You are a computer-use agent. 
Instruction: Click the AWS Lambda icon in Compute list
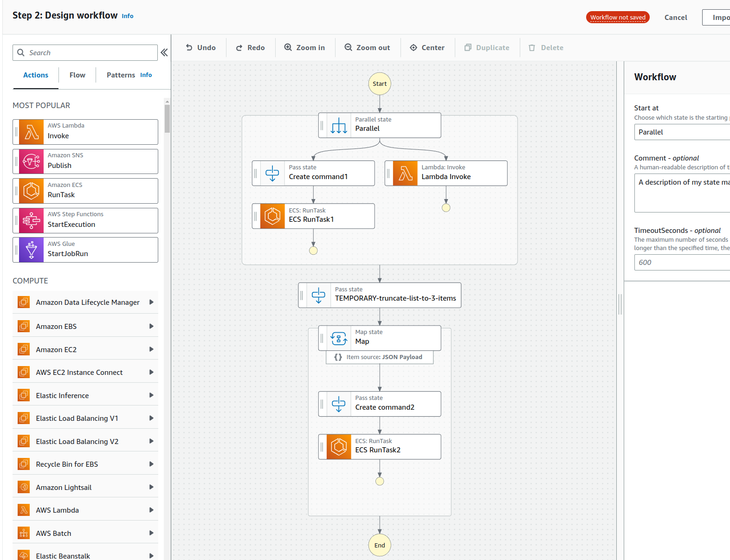(24, 510)
